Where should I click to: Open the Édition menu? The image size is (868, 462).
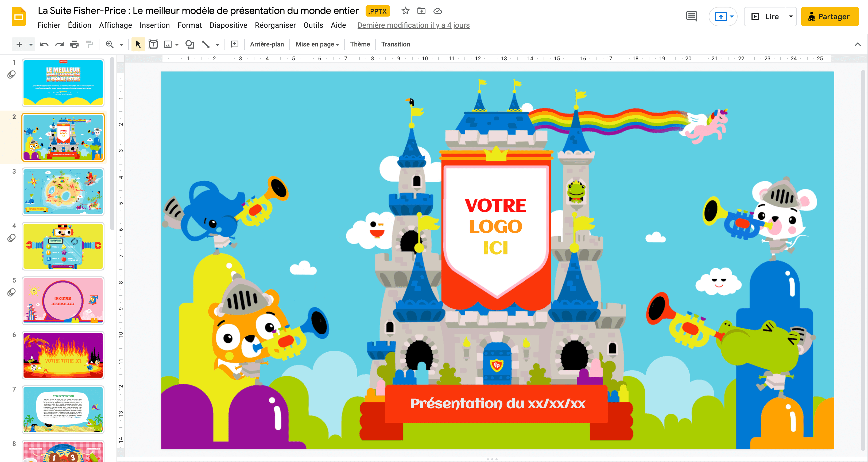tap(80, 25)
